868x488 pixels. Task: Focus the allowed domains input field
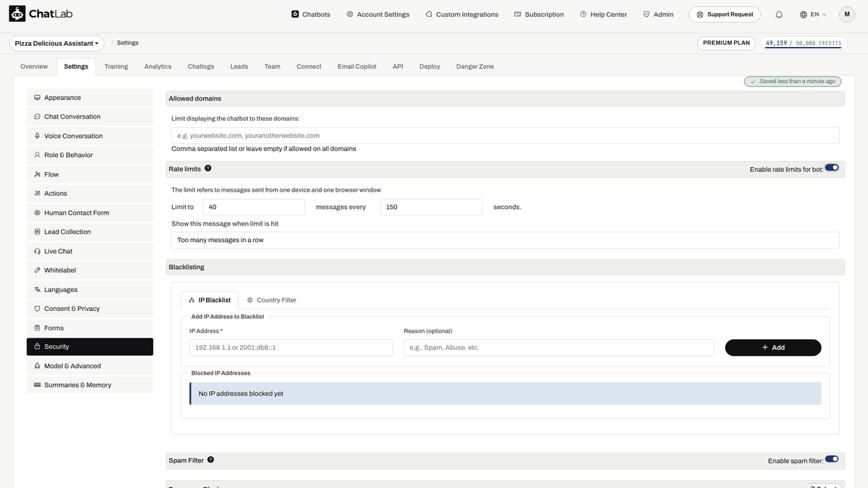coord(505,135)
